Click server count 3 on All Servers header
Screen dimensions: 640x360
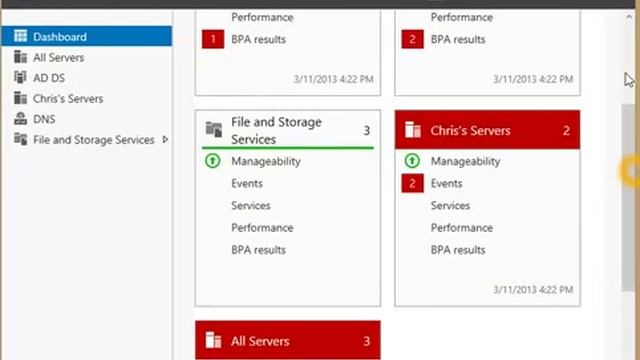(x=367, y=341)
